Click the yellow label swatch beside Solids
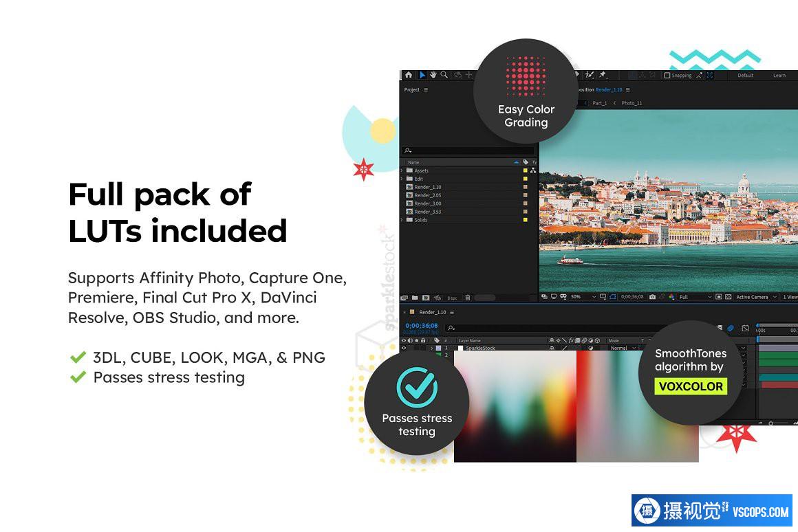 [x=526, y=220]
